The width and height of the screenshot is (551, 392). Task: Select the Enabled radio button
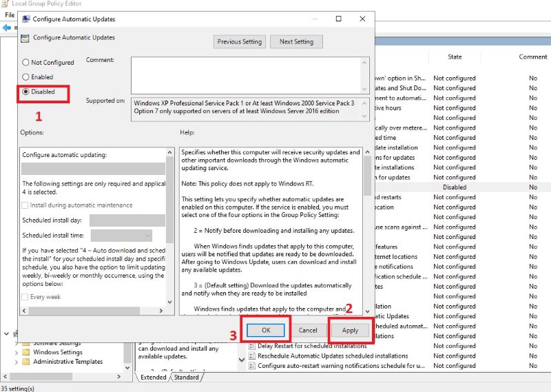25,76
